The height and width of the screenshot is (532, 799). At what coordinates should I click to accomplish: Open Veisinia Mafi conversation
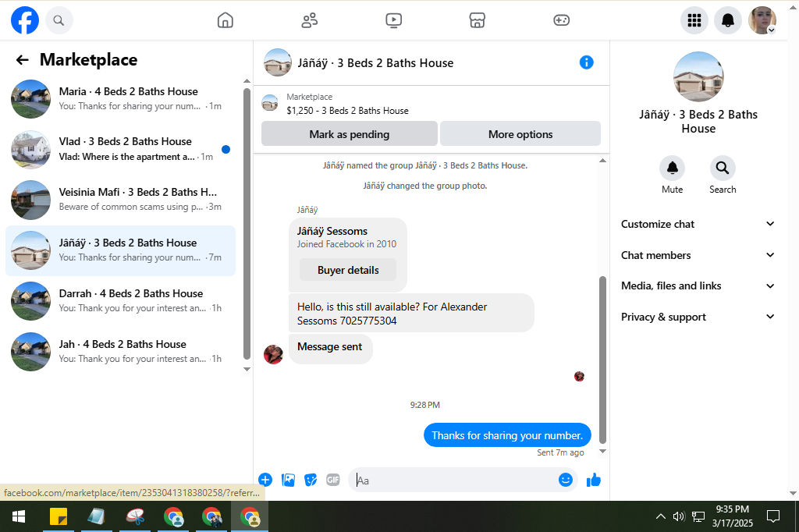click(121, 200)
